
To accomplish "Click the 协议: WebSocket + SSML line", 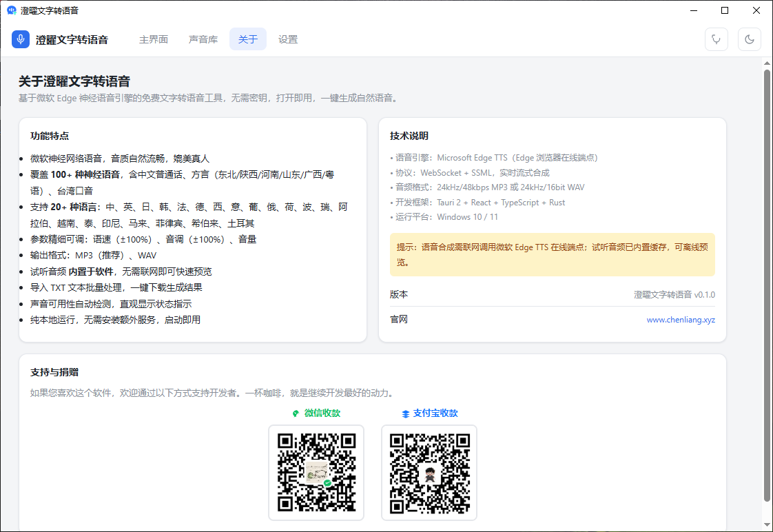I will coord(470,172).
